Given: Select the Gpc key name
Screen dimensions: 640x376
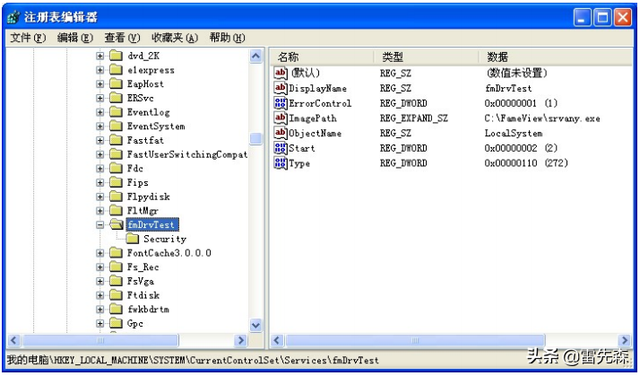Looking at the screenshot, I should (x=135, y=323).
